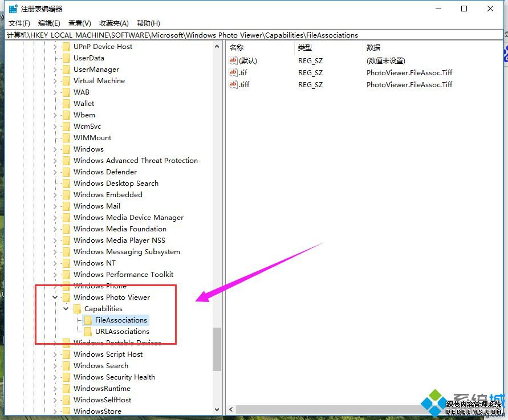508x420 pixels.
Task: Select the .tiff value name
Action: 244,84
